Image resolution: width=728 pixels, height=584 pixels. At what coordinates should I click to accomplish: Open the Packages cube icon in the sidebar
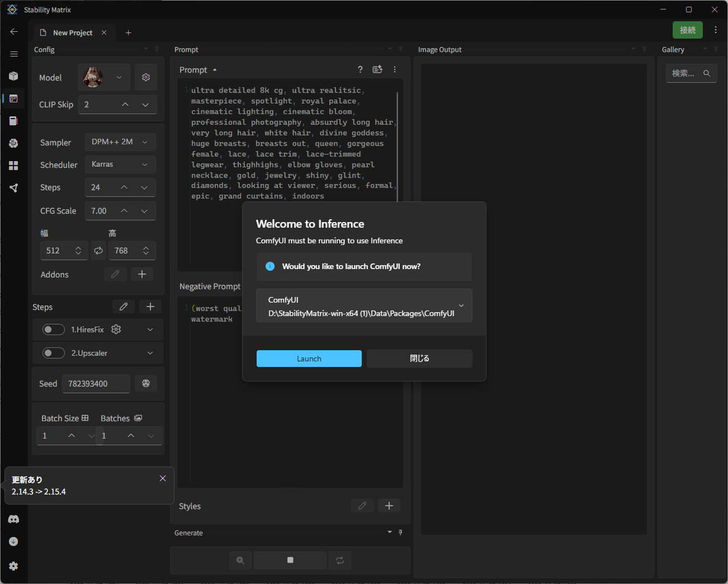[13, 76]
